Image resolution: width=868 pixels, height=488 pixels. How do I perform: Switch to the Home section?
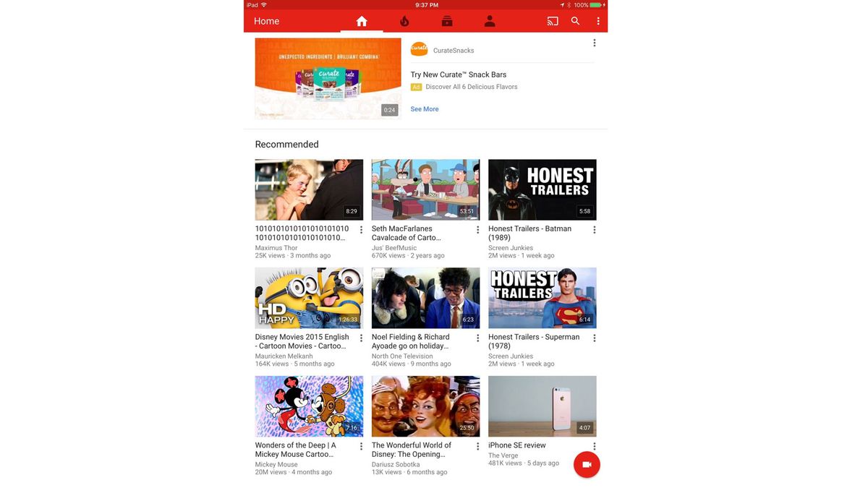[x=361, y=20]
